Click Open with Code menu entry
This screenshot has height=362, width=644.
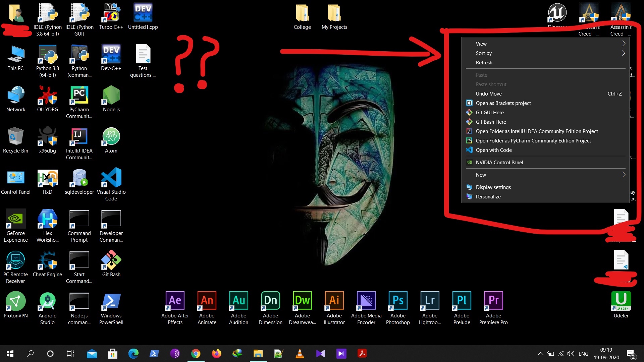click(493, 150)
